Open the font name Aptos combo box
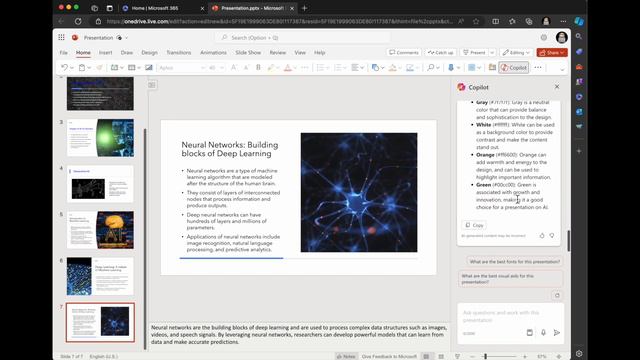The image size is (640, 360). [x=181, y=68]
